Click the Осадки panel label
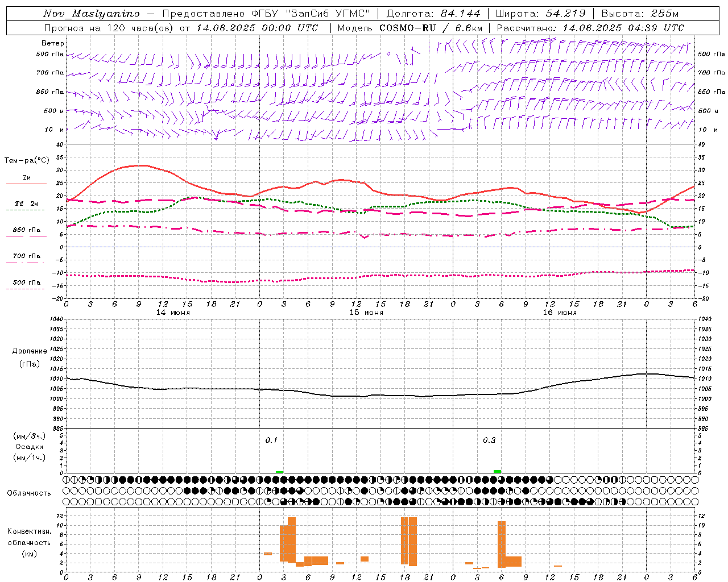728x582 pixels. pos(30,447)
